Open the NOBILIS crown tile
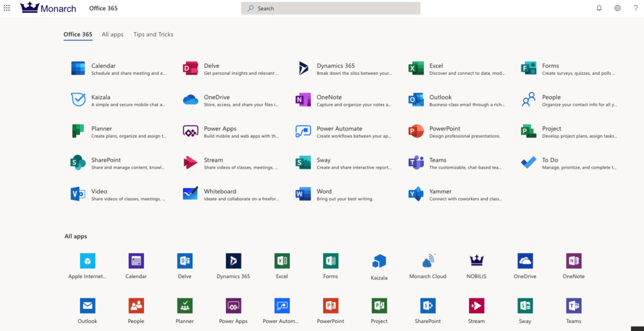Screen dimensions: 644x331 click(x=477, y=266)
